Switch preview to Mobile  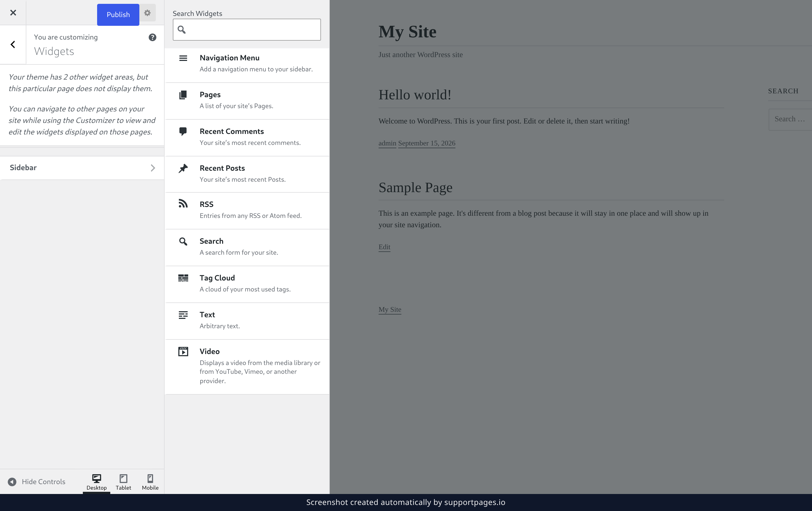tap(150, 482)
